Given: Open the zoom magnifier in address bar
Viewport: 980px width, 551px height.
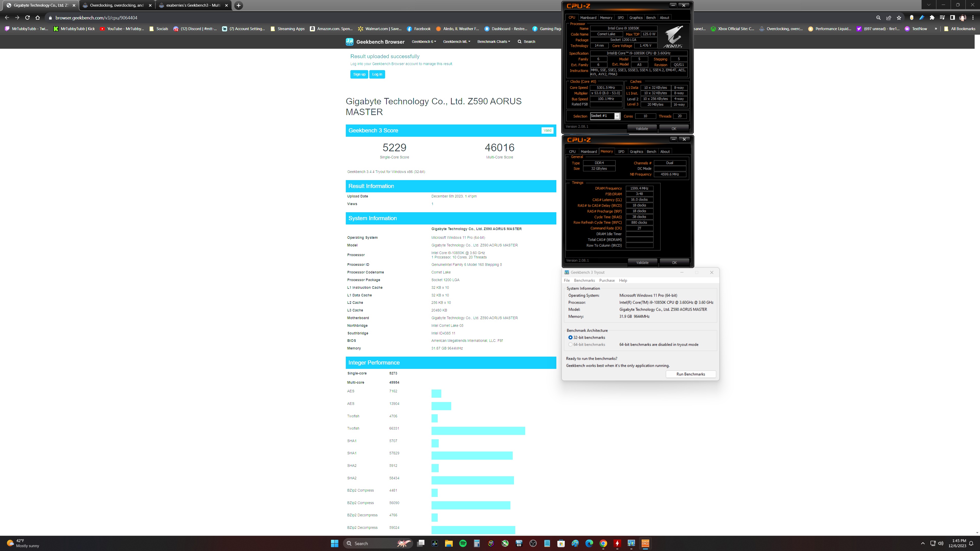Looking at the screenshot, I should [878, 18].
